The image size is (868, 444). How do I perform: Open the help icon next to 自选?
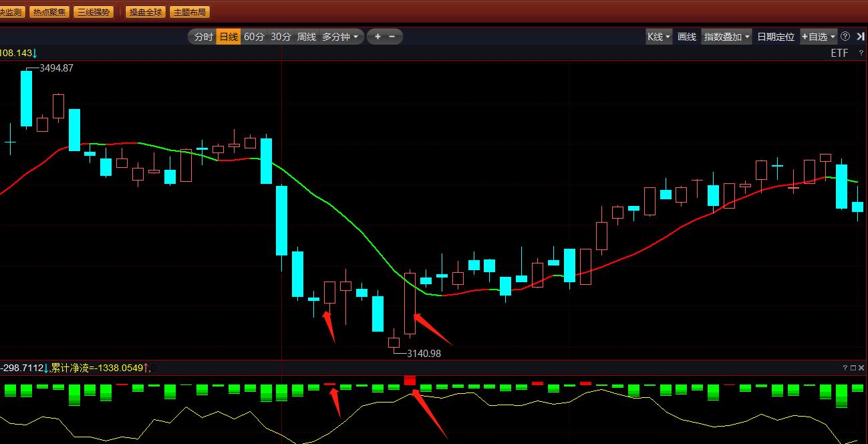point(845,37)
